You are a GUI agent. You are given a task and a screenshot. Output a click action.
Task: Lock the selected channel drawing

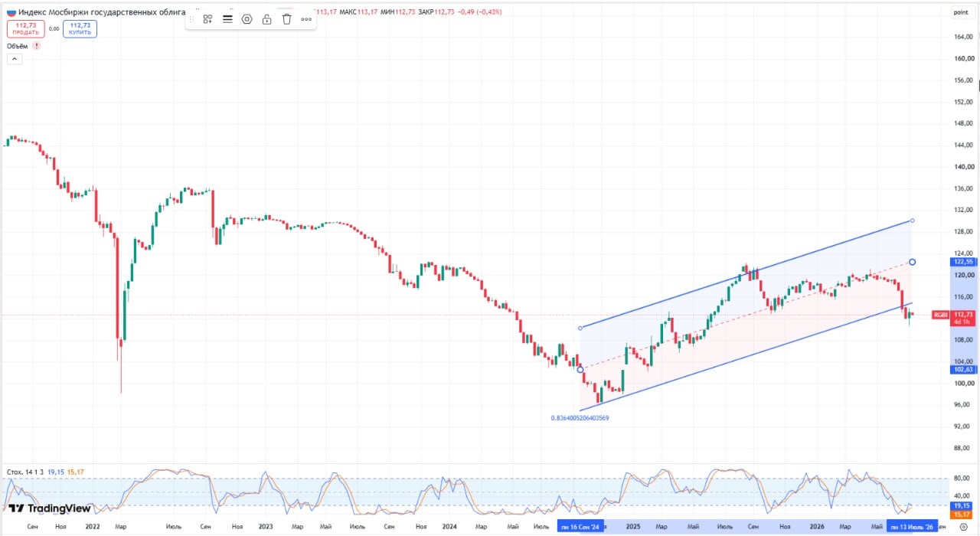(x=266, y=19)
